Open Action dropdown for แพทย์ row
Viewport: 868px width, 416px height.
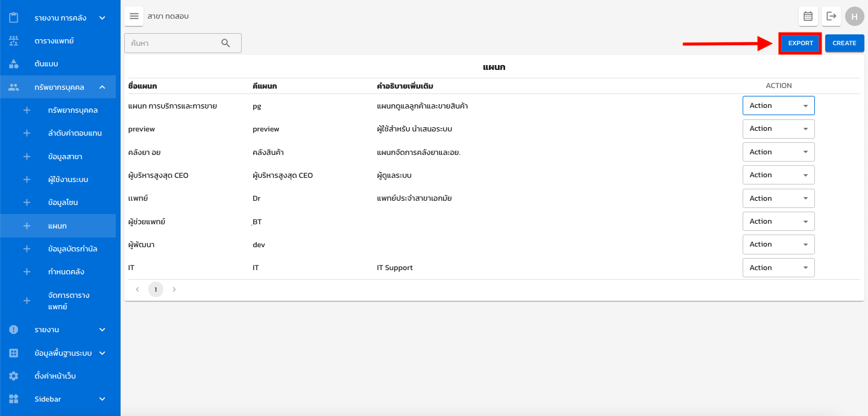778,198
